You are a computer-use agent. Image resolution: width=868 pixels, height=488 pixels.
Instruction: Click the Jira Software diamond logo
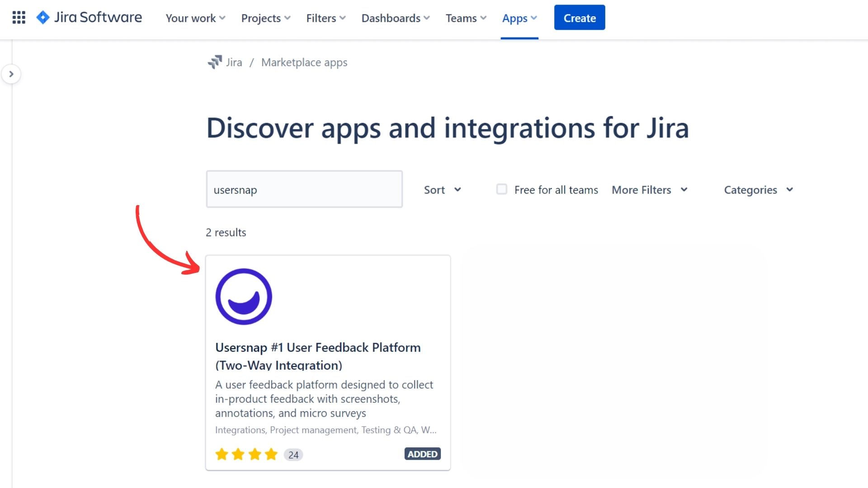tap(43, 18)
